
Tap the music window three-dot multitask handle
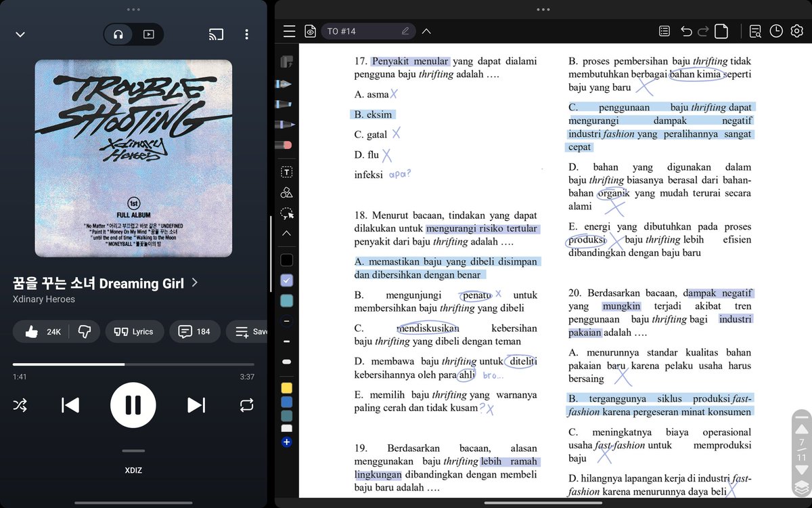133,9
